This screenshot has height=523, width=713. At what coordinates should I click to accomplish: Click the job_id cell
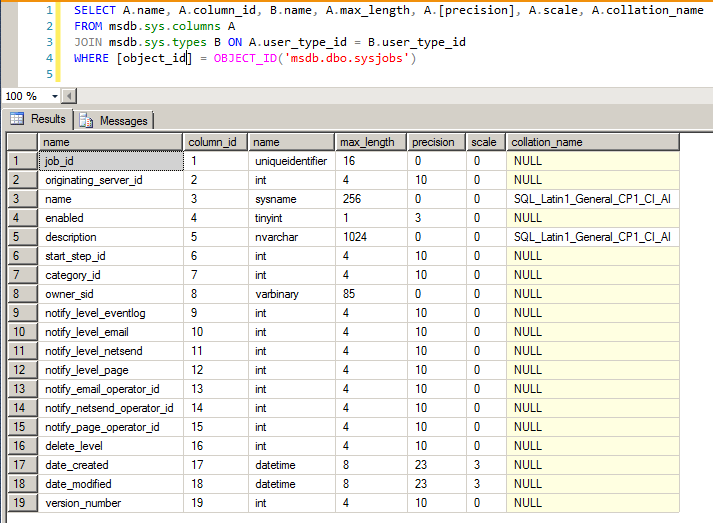pyautogui.click(x=111, y=161)
